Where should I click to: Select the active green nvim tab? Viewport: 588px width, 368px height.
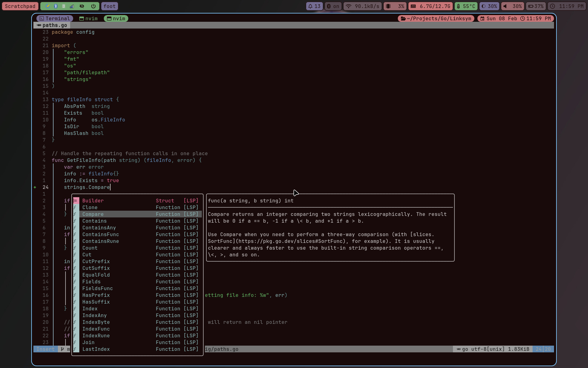tap(116, 18)
